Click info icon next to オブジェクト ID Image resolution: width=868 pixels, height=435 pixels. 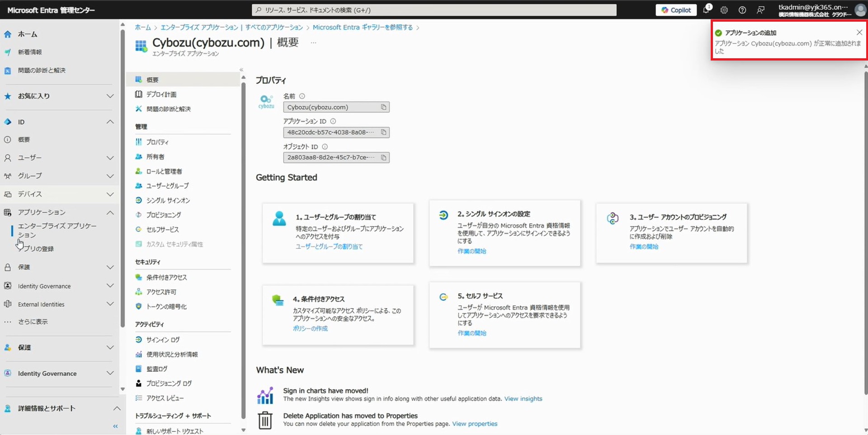coord(325,146)
